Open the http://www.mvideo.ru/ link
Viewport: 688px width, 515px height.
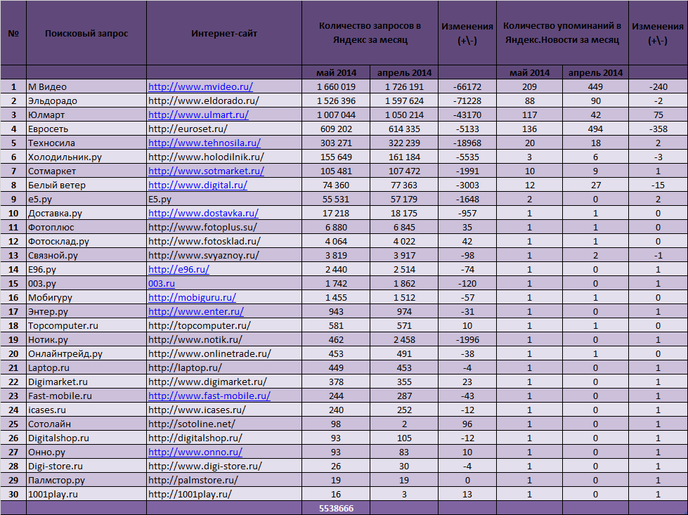point(200,87)
